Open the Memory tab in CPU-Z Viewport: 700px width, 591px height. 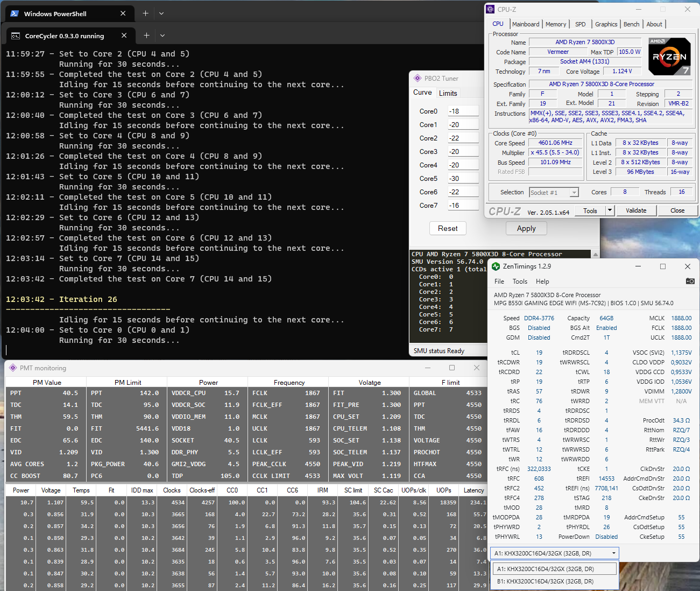[555, 24]
